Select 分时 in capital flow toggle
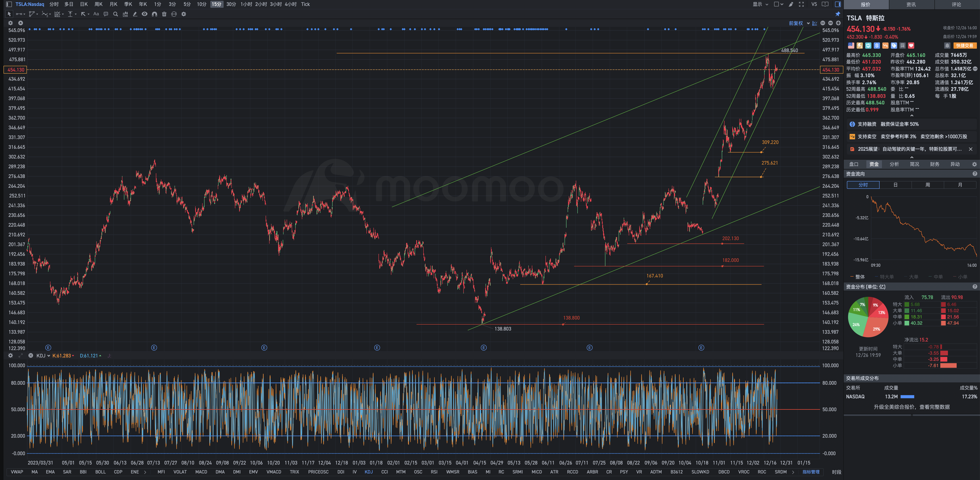Viewport: 980px width, 480px height. (863, 185)
